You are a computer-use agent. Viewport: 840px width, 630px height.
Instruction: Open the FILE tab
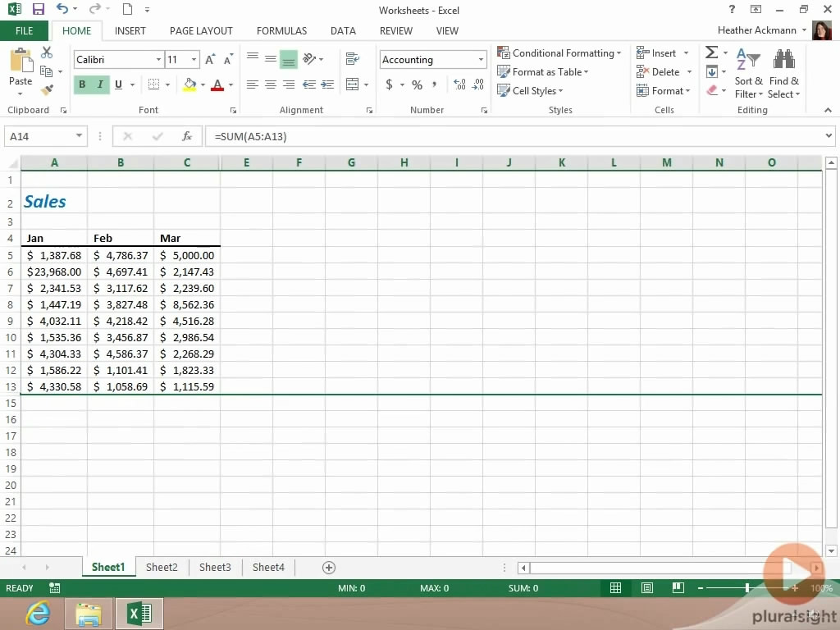pos(24,30)
